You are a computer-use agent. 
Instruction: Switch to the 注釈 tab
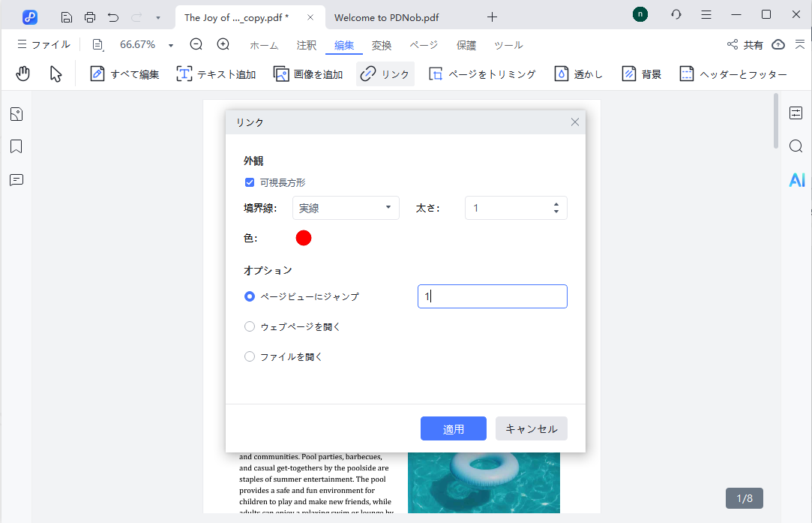click(x=306, y=45)
